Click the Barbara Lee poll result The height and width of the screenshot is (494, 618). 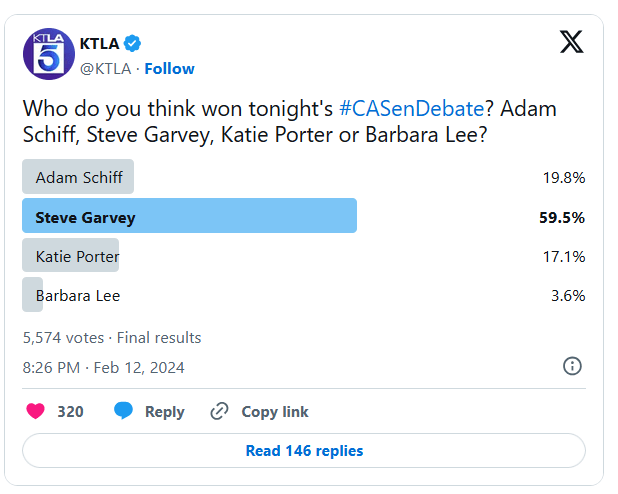click(x=78, y=295)
